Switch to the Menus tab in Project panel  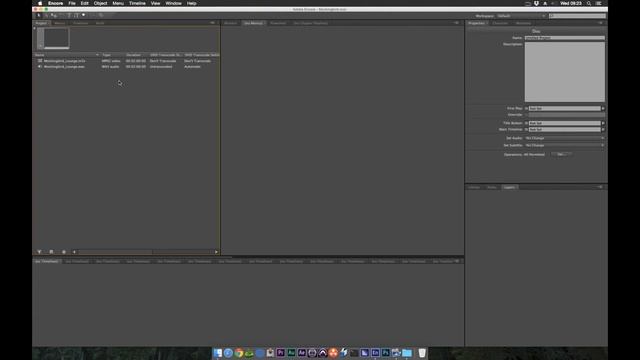click(60, 23)
